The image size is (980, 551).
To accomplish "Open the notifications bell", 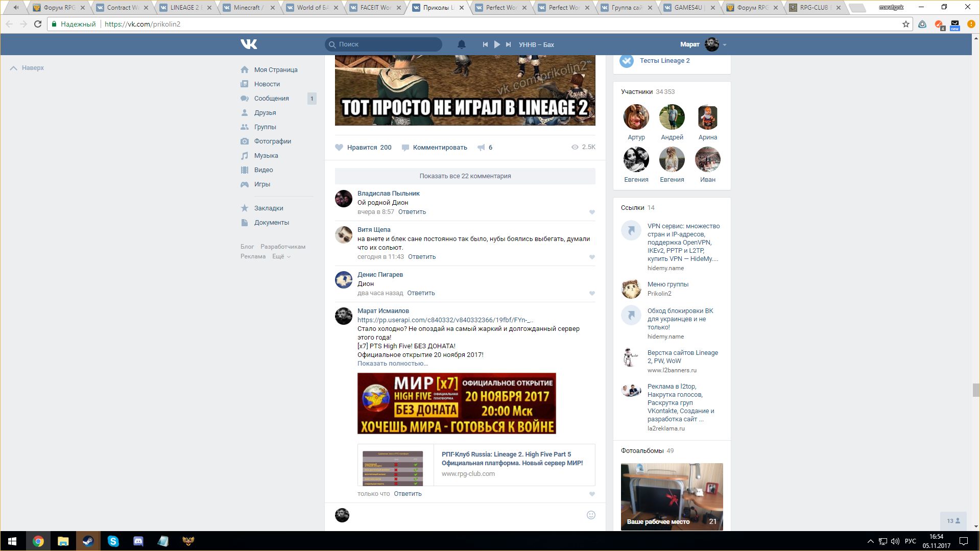I will coord(461,44).
